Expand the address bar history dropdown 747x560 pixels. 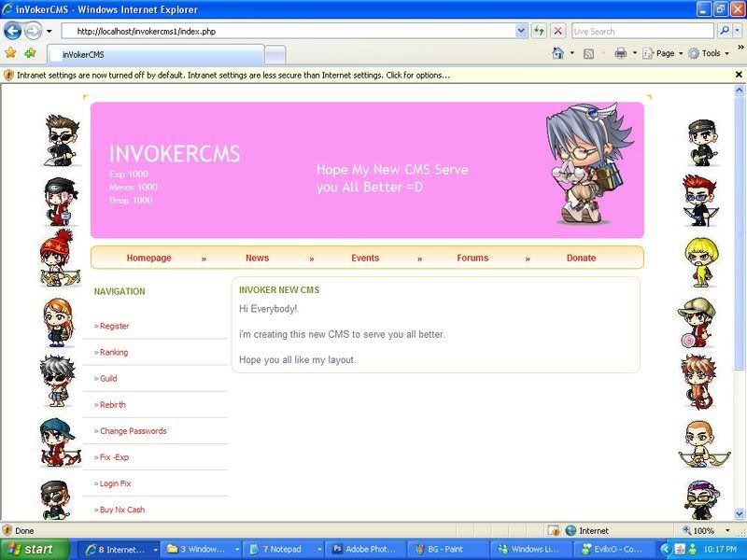pyautogui.click(x=521, y=32)
